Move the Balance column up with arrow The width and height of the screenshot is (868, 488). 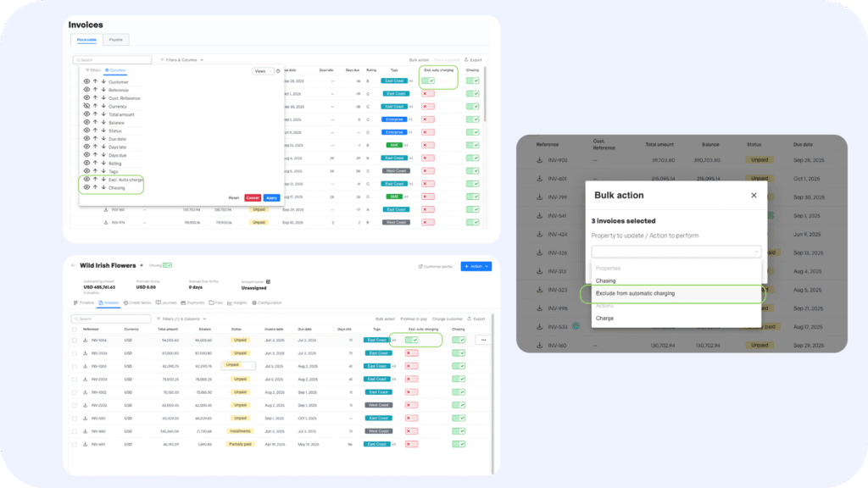click(x=95, y=122)
